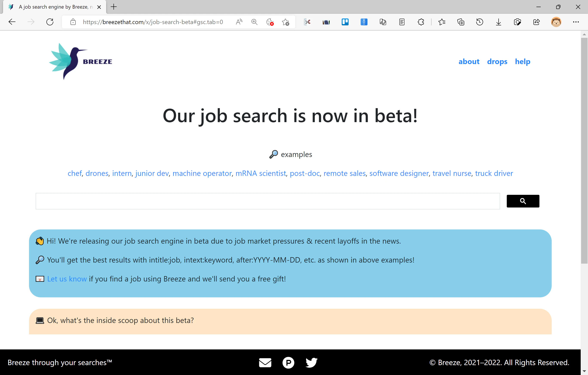View downloads
588x375 pixels.
(x=498, y=22)
